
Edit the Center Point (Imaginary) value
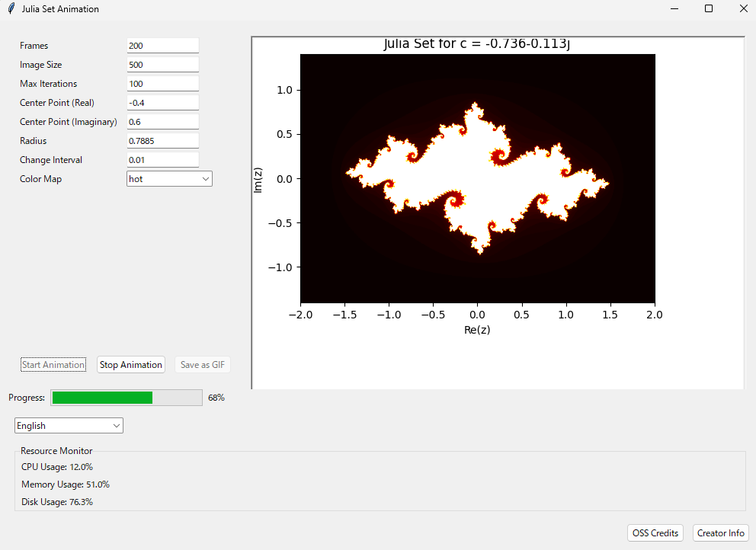pos(162,121)
